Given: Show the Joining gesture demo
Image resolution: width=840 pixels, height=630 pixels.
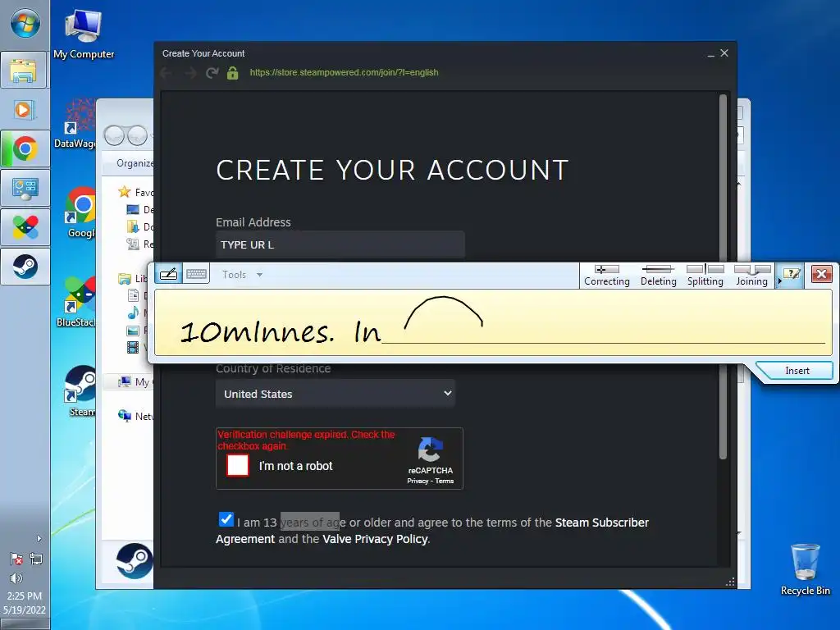Looking at the screenshot, I should (751, 276).
